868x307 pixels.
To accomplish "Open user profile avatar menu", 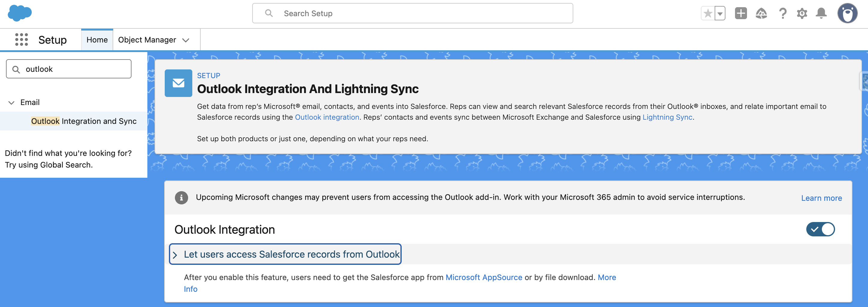I will point(847,13).
